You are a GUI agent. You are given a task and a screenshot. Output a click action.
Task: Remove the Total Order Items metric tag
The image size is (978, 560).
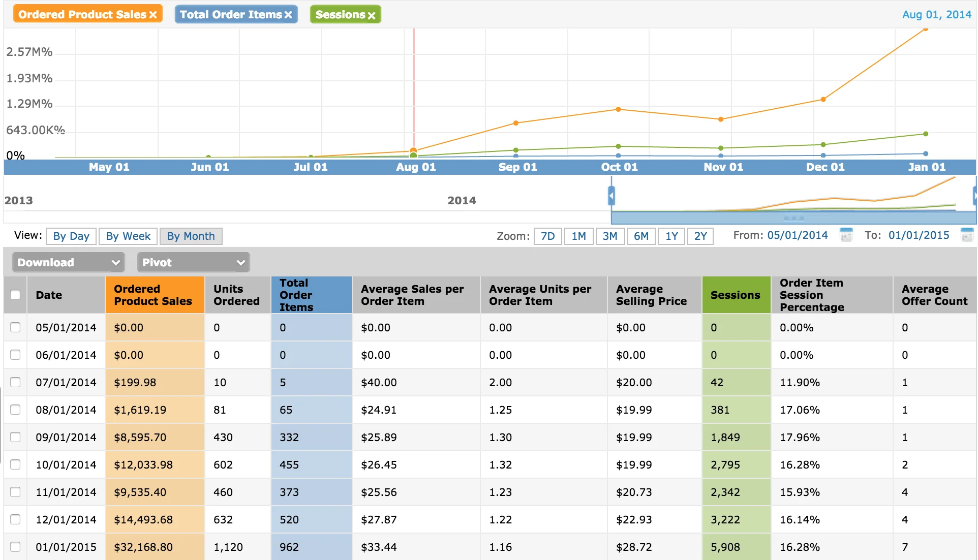(288, 15)
